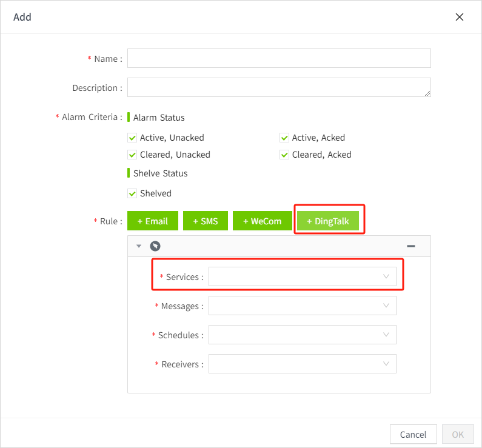Click the + WeCom button
The image size is (482, 448).
coord(262,221)
